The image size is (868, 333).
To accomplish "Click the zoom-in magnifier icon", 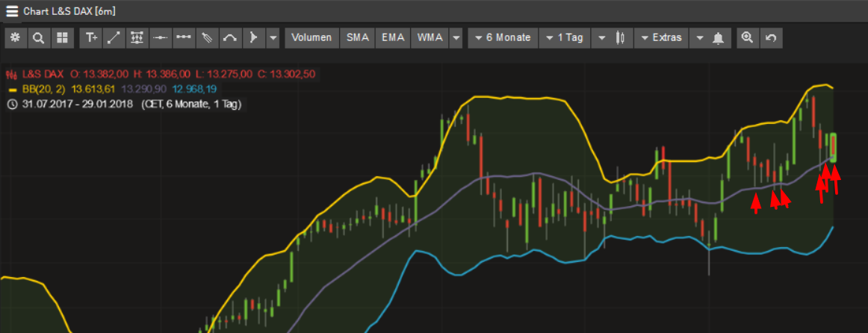I will (x=745, y=38).
